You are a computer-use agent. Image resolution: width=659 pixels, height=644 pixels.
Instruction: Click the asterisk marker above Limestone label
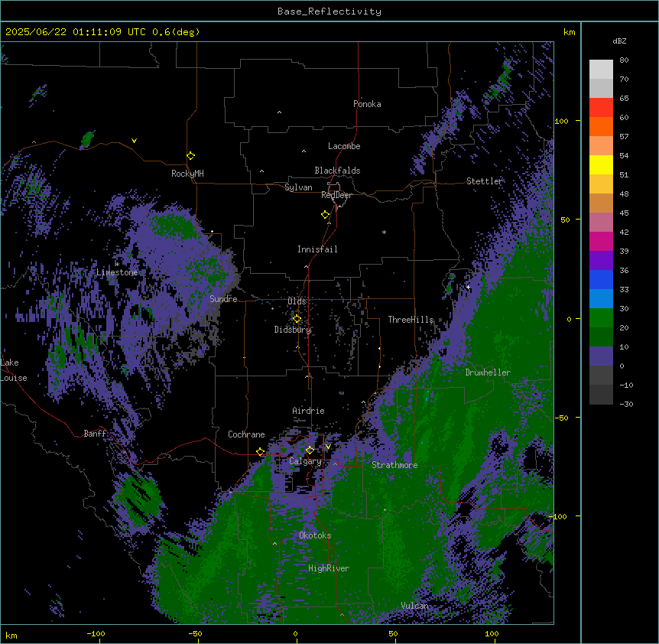pos(117,265)
